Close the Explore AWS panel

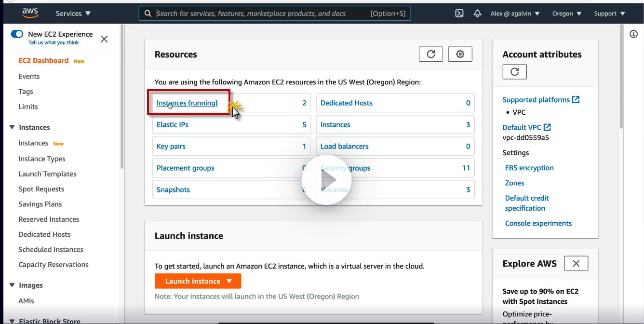(576, 263)
